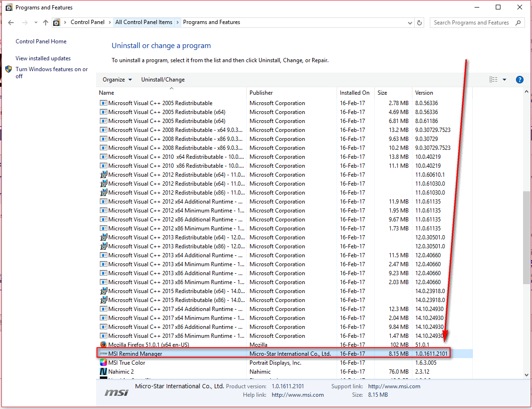Open Help with the blue question mark
Screen dimensions: 532x409
(519, 80)
